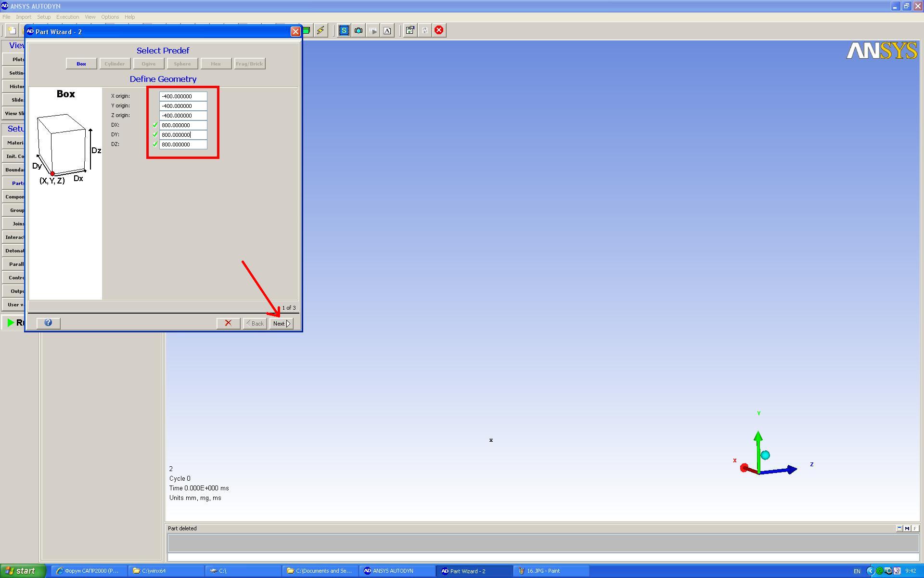This screenshot has height=578, width=924.
Task: Click the greyed refresh arrows toolbar icon
Action: [424, 30]
